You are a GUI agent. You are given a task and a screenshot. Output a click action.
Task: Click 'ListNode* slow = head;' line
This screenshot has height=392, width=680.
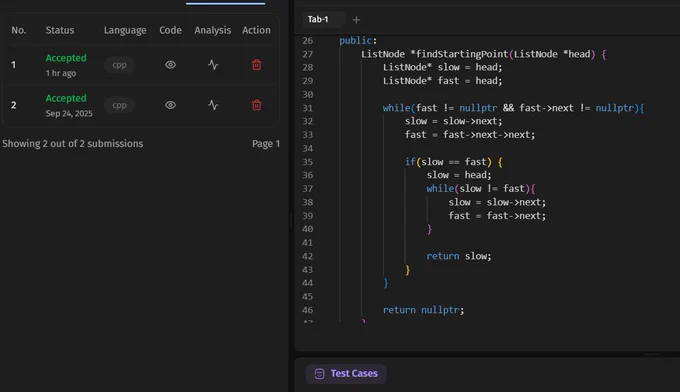tap(442, 67)
